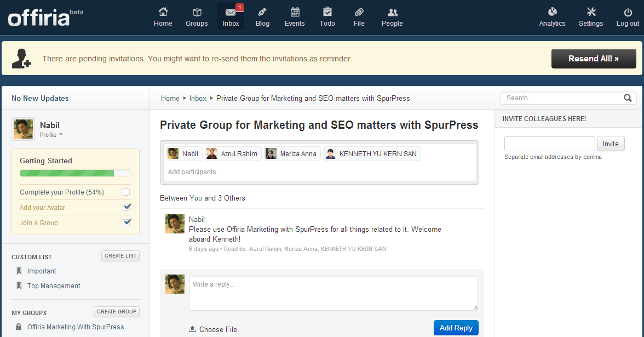Viewport: 644px width, 337px height.
Task: Click the pending invitations user-plus icon
Action: pyautogui.click(x=21, y=58)
